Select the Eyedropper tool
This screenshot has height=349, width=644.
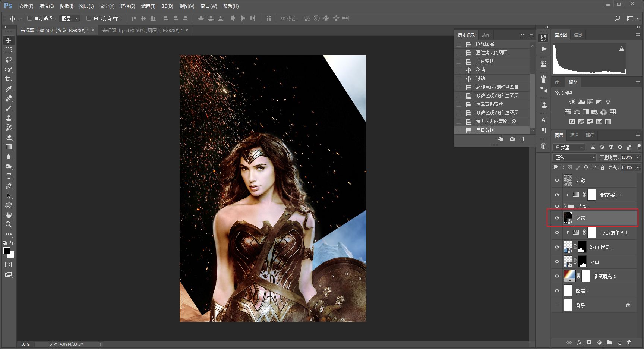(x=9, y=89)
